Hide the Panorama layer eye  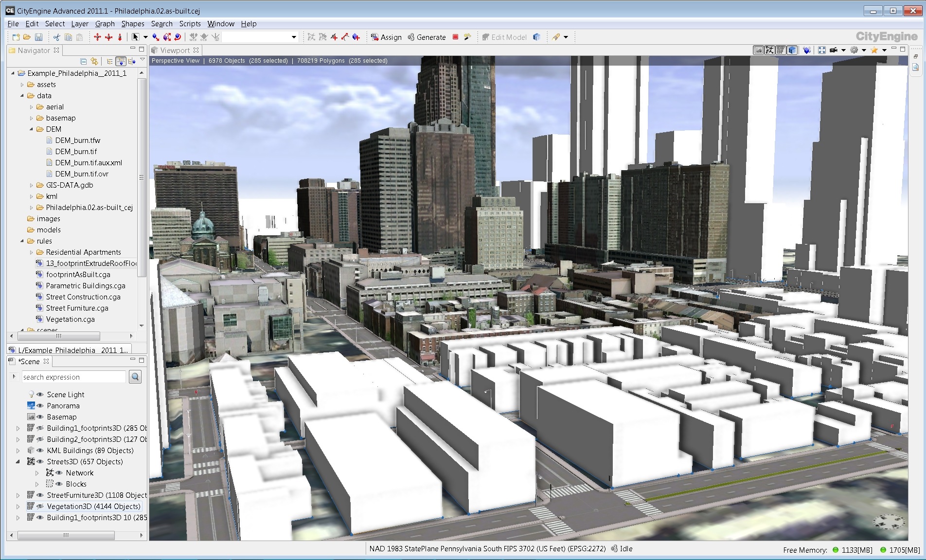40,406
